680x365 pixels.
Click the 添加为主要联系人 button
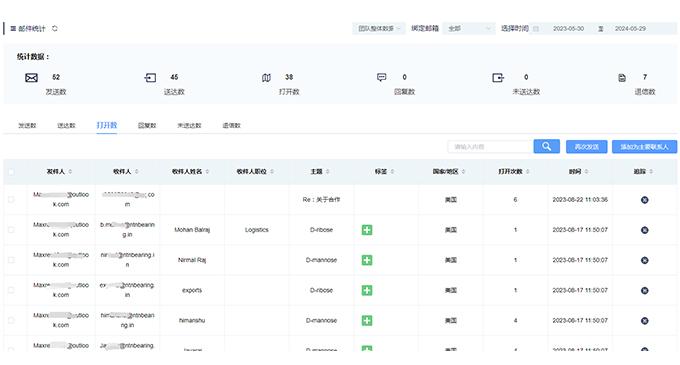coord(644,147)
